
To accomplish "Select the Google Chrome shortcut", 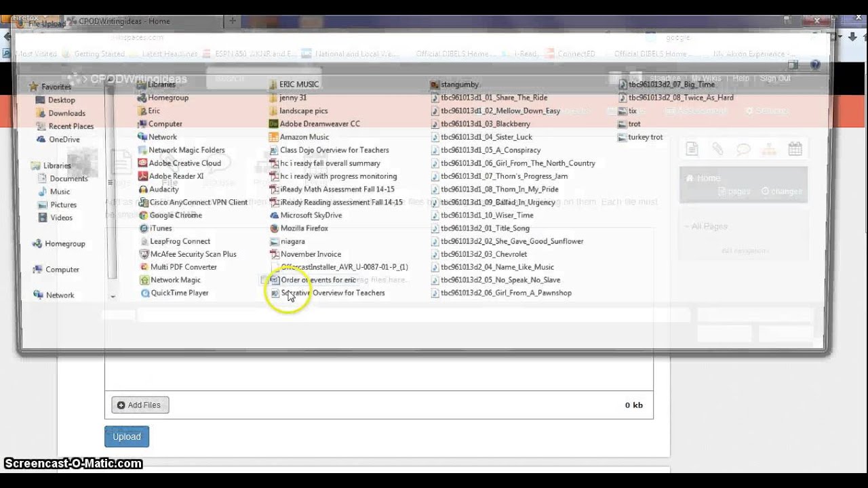I will pos(170,215).
